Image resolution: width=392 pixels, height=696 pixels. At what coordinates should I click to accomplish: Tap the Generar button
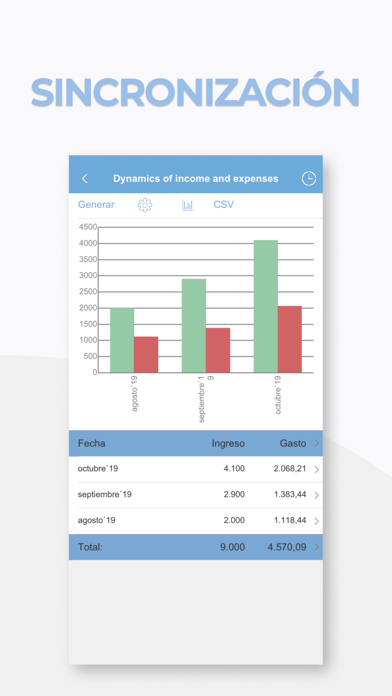pos(96,205)
